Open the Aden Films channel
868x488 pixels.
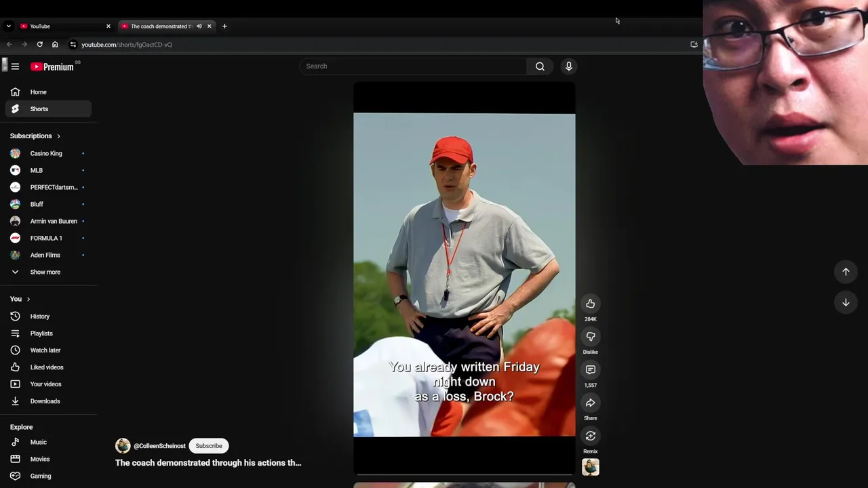tap(48, 255)
